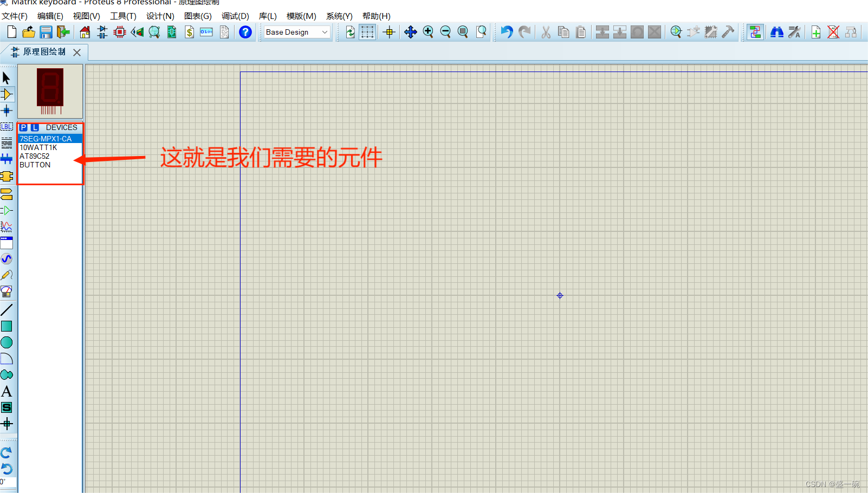Screen dimensions: 868x493
Task: Zoom to fit entire sheet
Action: click(463, 32)
